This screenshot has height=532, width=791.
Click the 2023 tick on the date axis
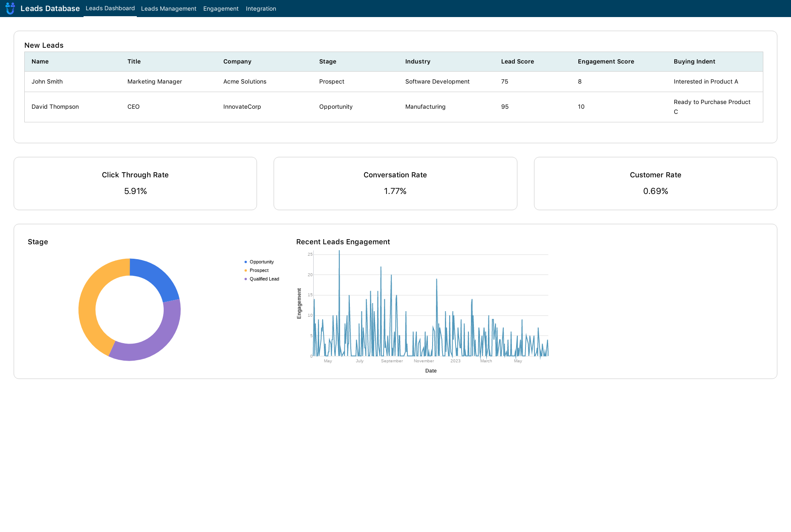click(455, 361)
